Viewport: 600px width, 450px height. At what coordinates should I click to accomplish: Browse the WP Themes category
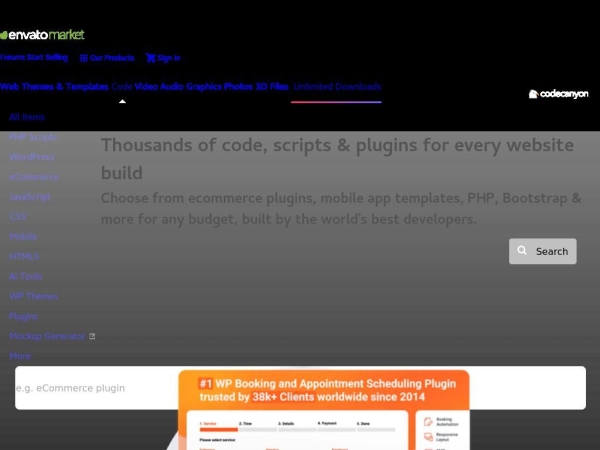(34, 296)
